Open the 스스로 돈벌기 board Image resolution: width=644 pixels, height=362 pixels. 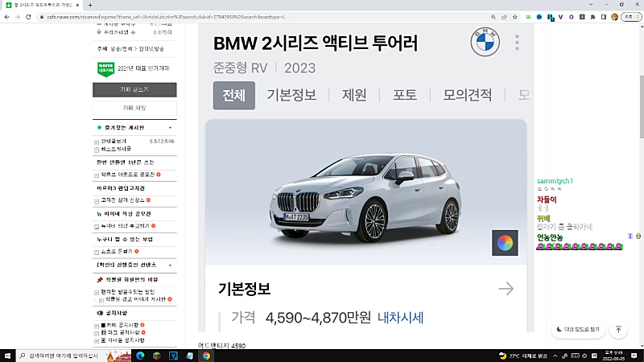pyautogui.click(x=117, y=251)
